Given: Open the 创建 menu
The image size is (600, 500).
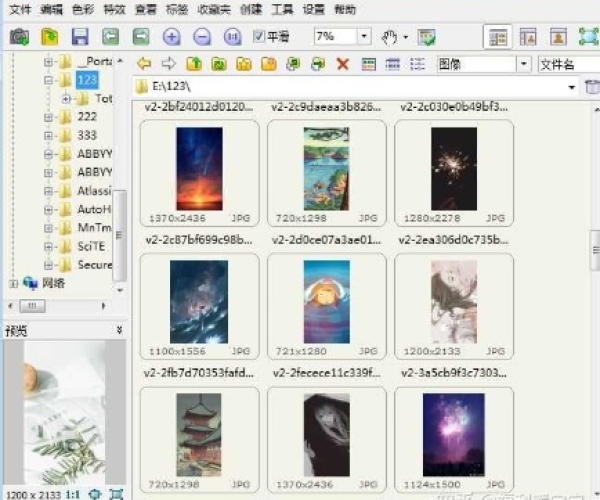Looking at the screenshot, I should pos(251,9).
